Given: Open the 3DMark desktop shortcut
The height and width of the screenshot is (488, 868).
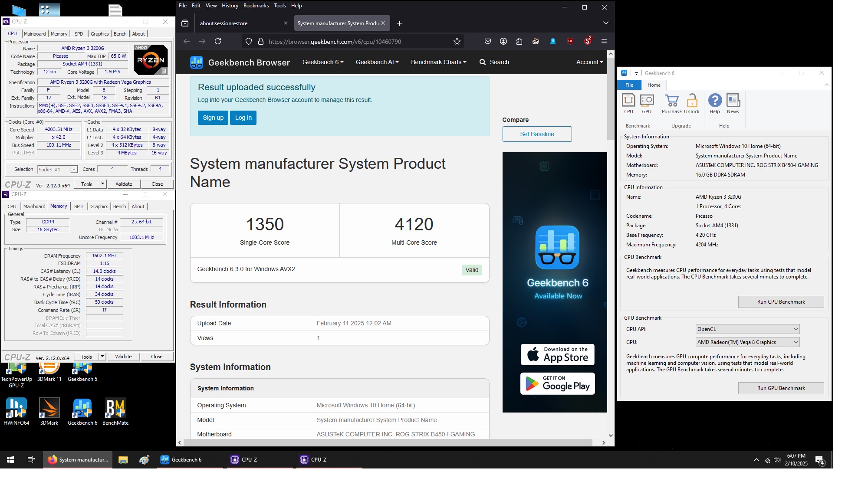Looking at the screenshot, I should click(x=49, y=411).
